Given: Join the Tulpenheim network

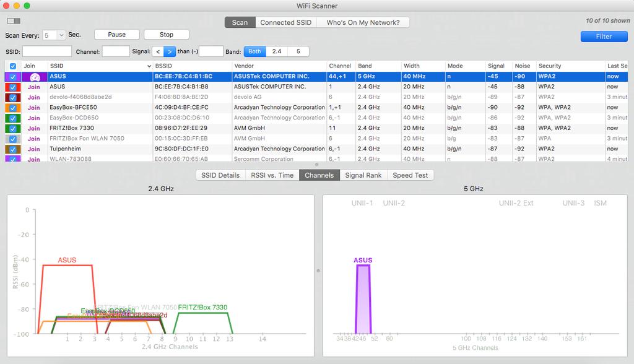Looking at the screenshot, I should tap(34, 149).
